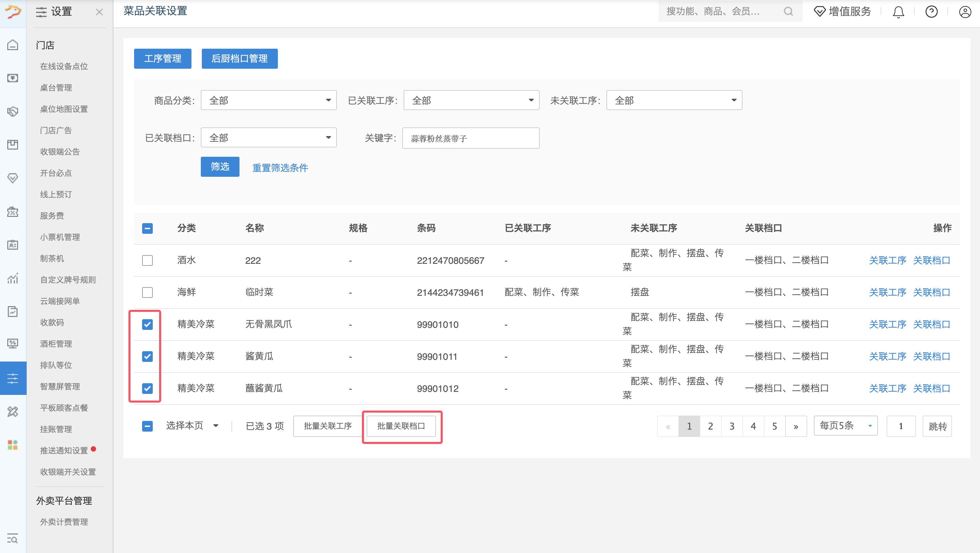The width and height of the screenshot is (980, 553).
Task: Uncheck the checkbox for 无骨黑凤爪
Action: (147, 325)
